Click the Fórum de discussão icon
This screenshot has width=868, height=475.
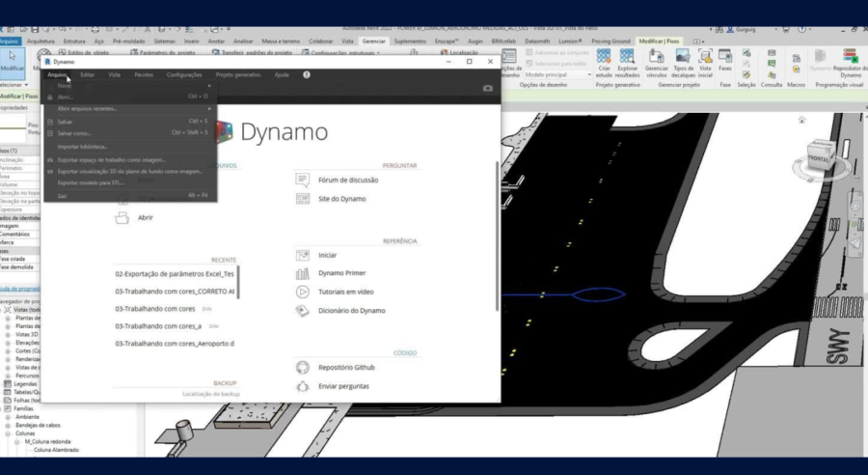click(302, 180)
